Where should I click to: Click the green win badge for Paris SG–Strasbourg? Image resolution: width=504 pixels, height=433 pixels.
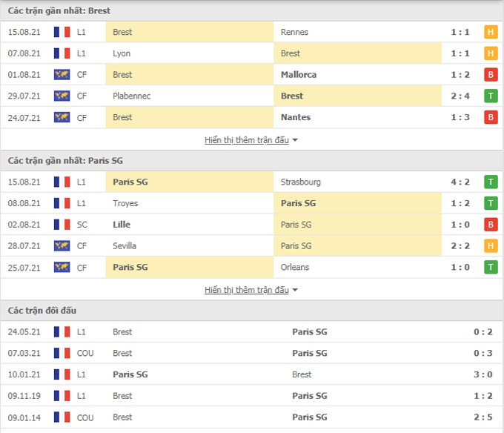click(491, 182)
